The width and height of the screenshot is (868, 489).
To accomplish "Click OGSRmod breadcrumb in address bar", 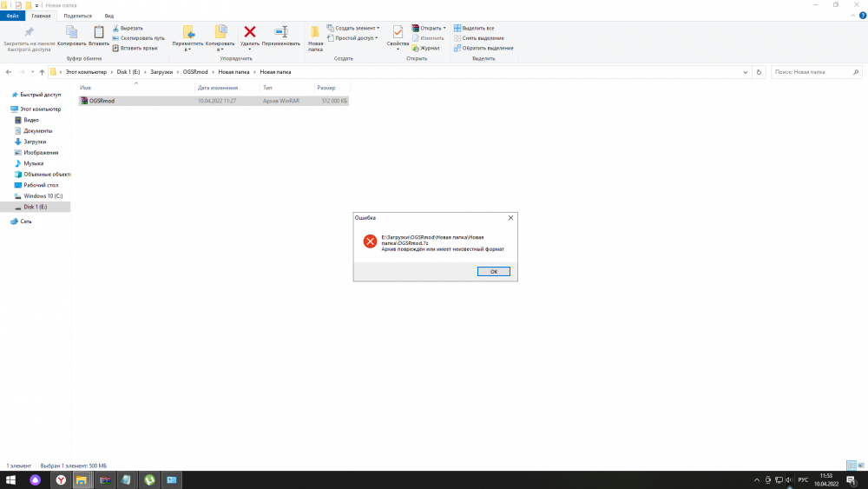I will [195, 72].
